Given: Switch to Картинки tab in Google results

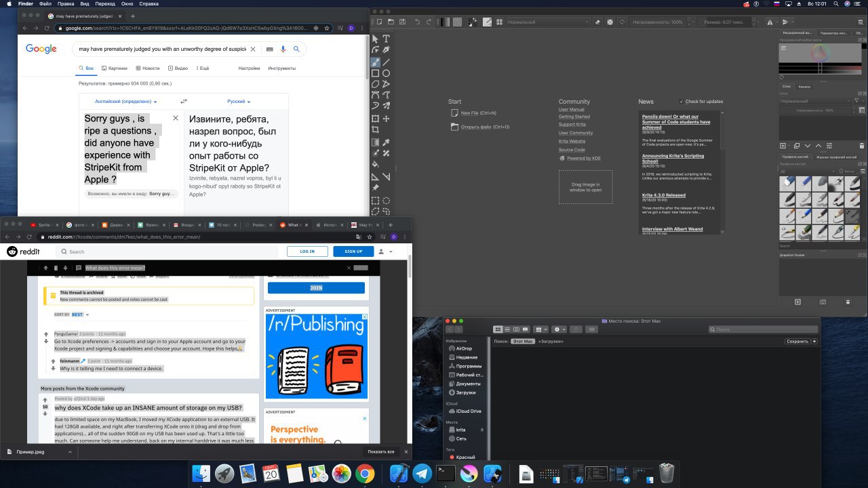Looking at the screenshot, I should pyautogui.click(x=114, y=68).
